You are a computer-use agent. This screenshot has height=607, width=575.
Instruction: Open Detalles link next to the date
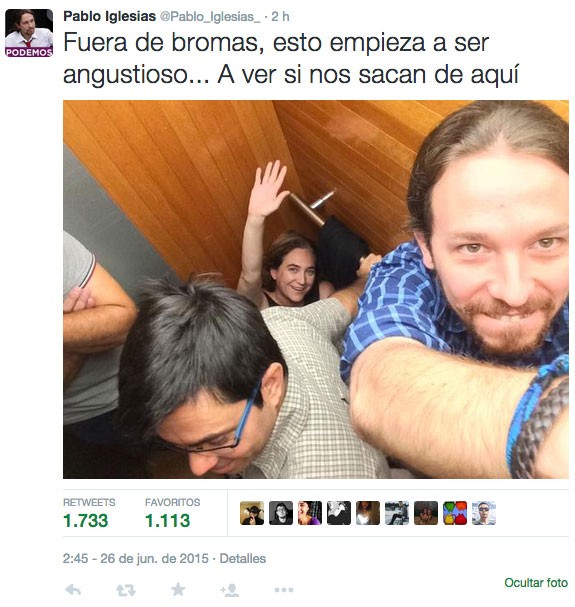click(243, 558)
